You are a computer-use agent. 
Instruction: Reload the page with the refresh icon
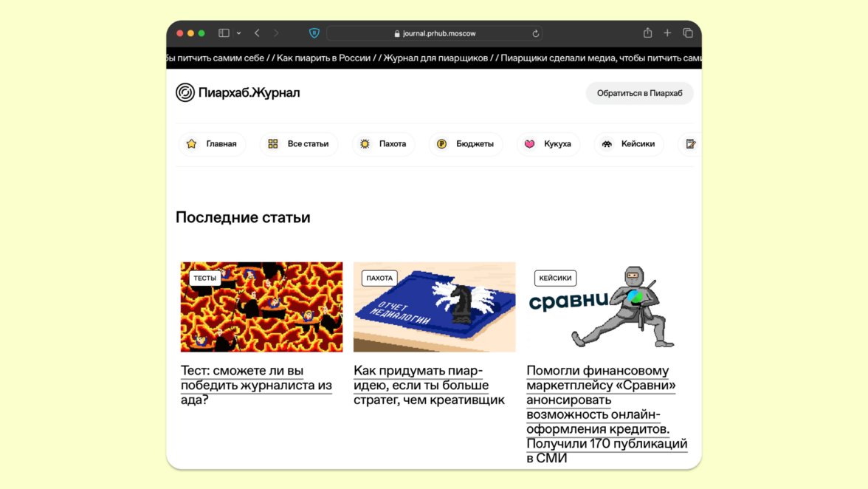(536, 33)
